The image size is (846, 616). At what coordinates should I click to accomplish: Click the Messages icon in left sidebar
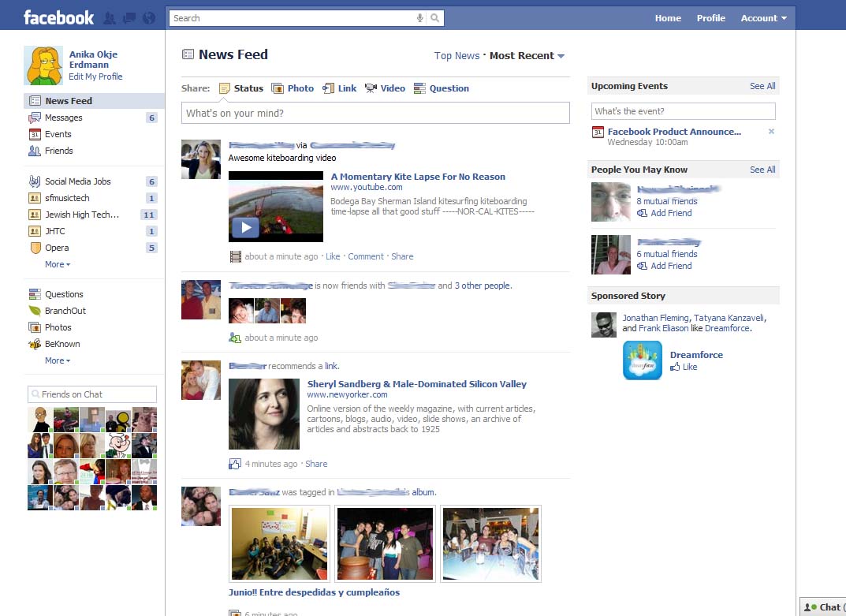point(35,118)
